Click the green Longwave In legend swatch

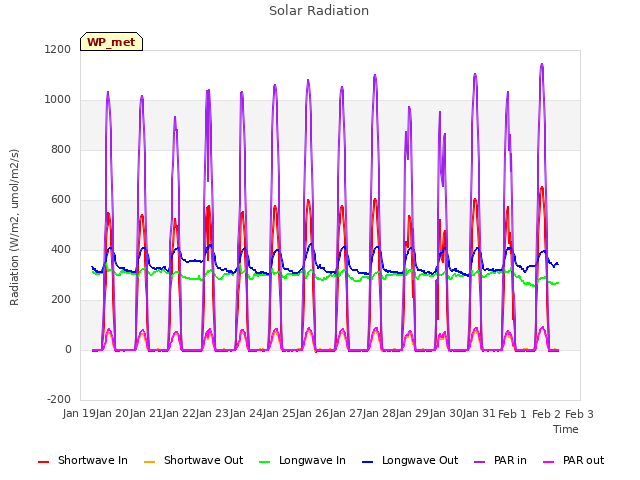(264, 462)
